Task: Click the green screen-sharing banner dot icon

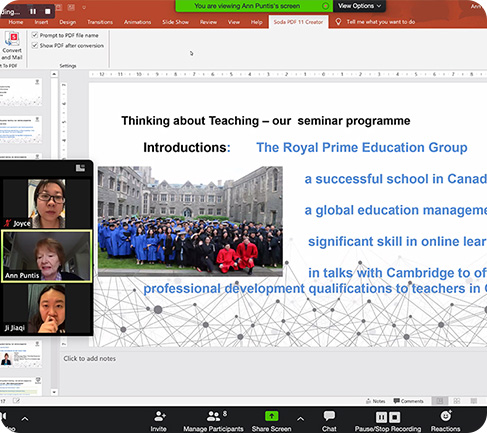Action: [325, 6]
